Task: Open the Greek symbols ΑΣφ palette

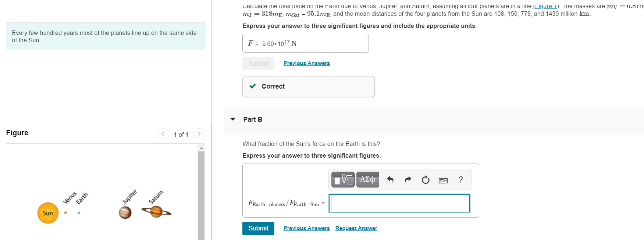Action: click(x=367, y=180)
